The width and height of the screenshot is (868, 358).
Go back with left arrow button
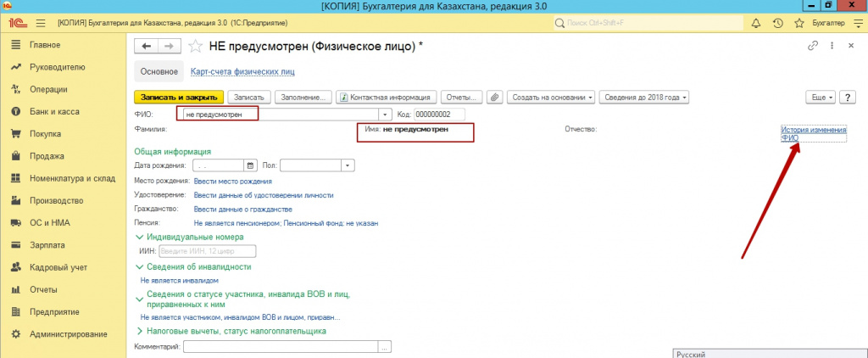point(146,46)
